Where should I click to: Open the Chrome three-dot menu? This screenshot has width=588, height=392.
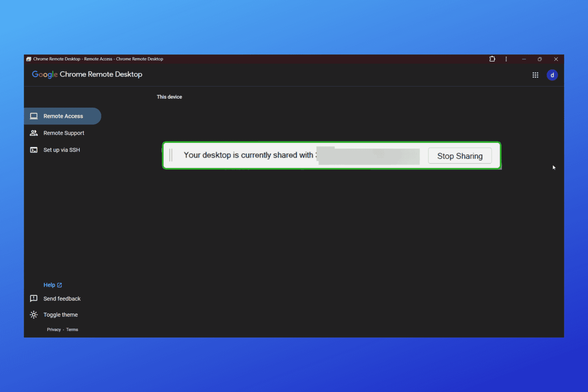pyautogui.click(x=506, y=59)
